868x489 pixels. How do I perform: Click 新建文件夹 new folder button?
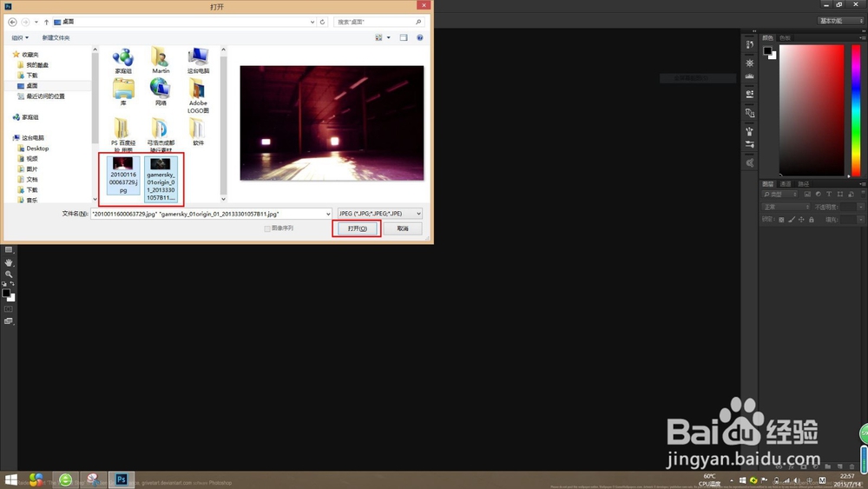(x=56, y=37)
